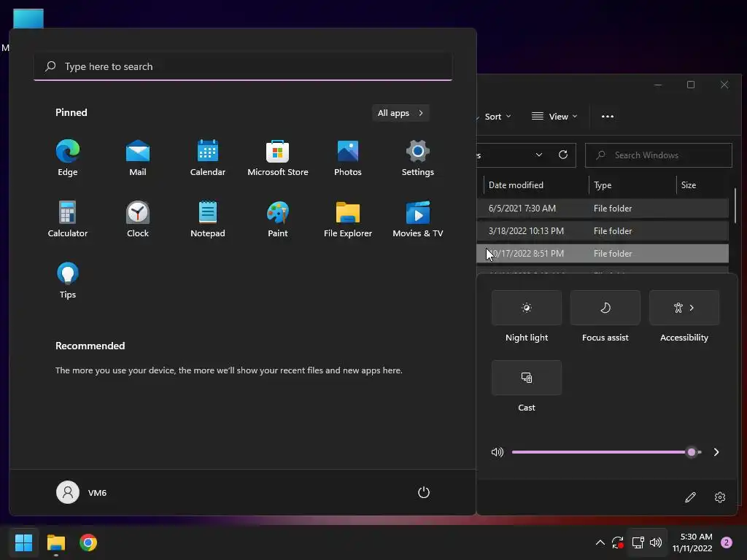Open File Explorer from the taskbar
The height and width of the screenshot is (560, 747).
tap(55, 542)
